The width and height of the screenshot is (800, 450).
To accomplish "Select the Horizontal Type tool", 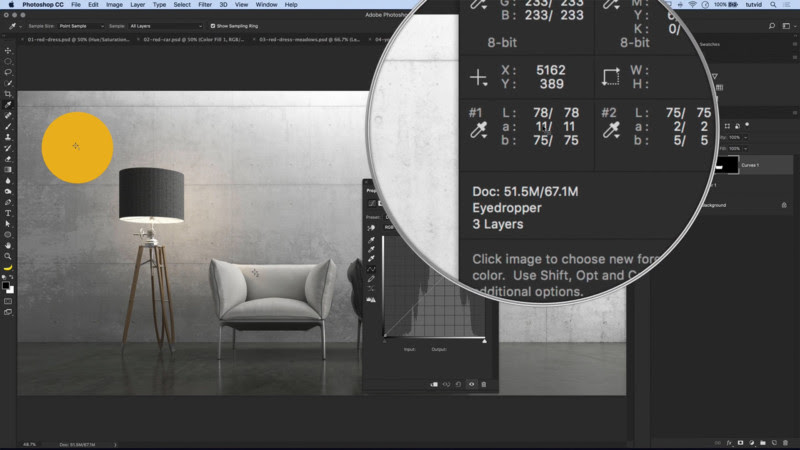I will tap(8, 213).
